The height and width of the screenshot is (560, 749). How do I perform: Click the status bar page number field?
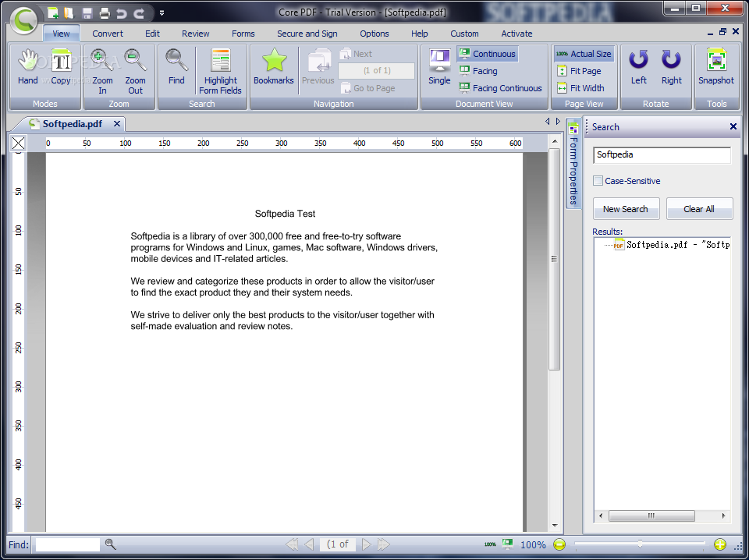pos(338,544)
